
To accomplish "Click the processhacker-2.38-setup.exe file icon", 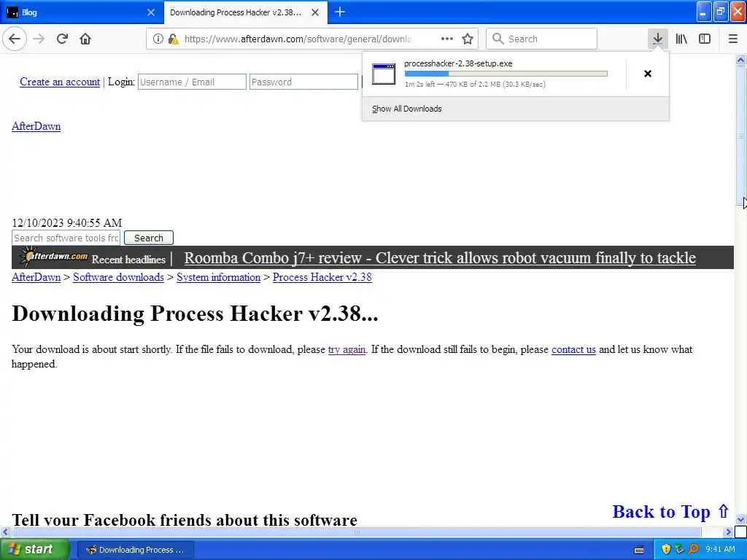I will pyautogui.click(x=384, y=74).
